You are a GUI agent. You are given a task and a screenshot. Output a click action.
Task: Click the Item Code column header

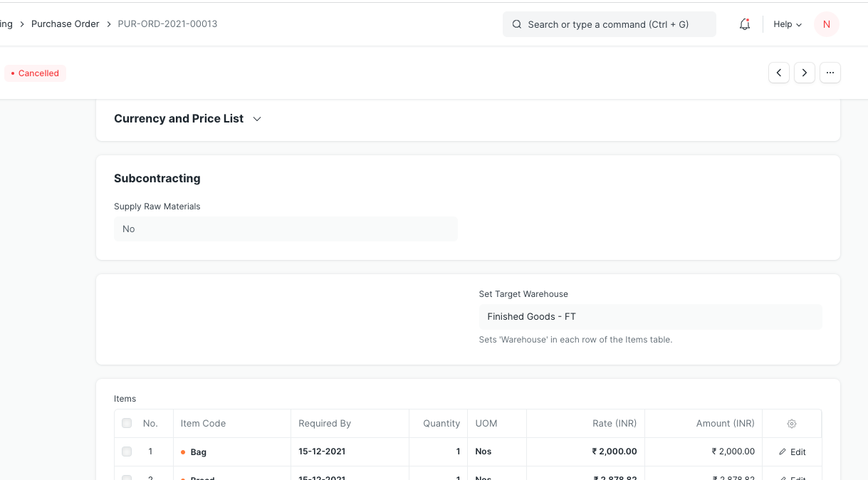tap(232, 424)
